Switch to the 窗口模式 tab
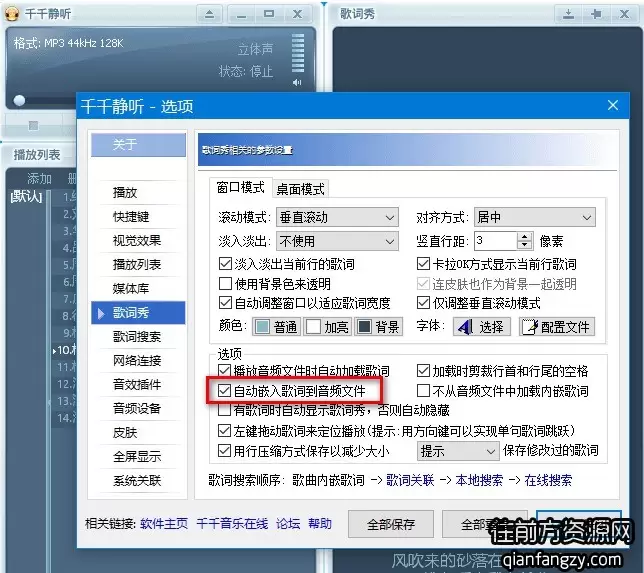 [240, 188]
